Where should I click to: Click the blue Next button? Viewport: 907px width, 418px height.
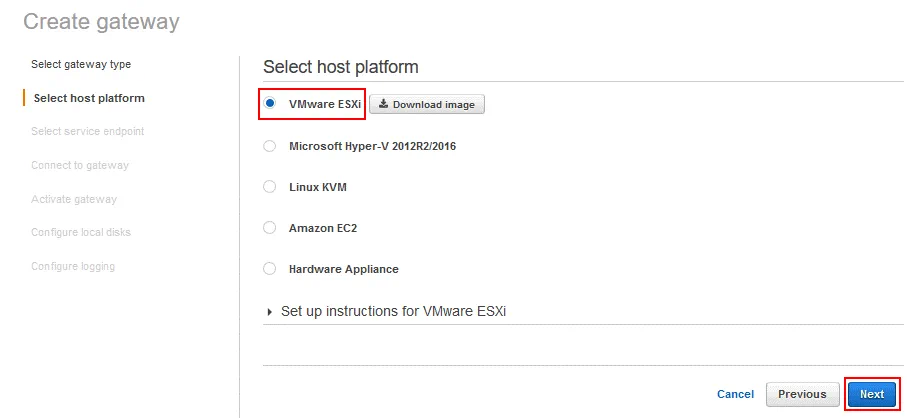pyautogui.click(x=871, y=394)
